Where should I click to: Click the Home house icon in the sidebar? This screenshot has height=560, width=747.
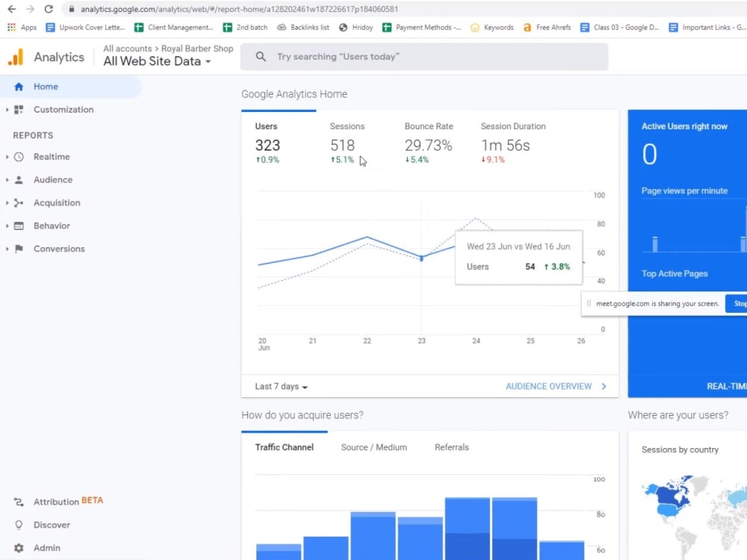point(19,87)
